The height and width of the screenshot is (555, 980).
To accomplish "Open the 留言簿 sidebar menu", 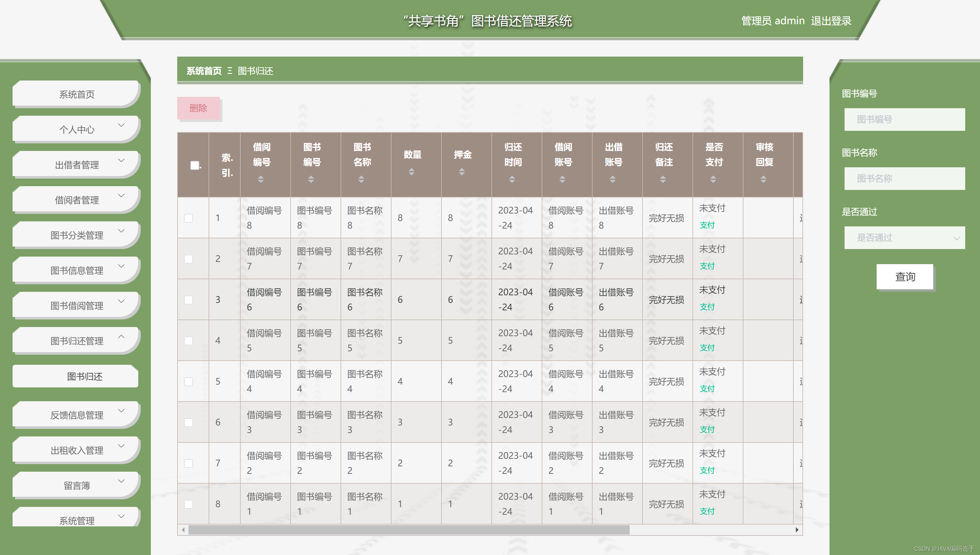I will coord(76,485).
